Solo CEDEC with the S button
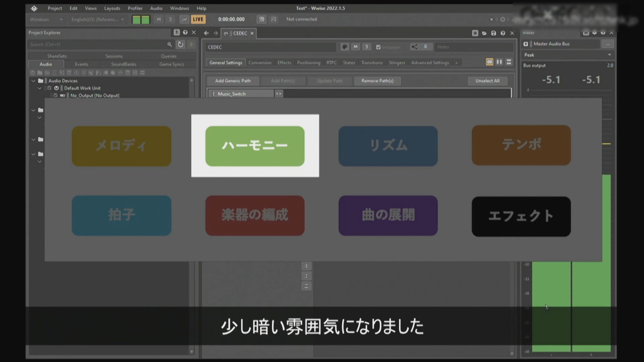Screen dimensions: 644x362 click(367, 47)
